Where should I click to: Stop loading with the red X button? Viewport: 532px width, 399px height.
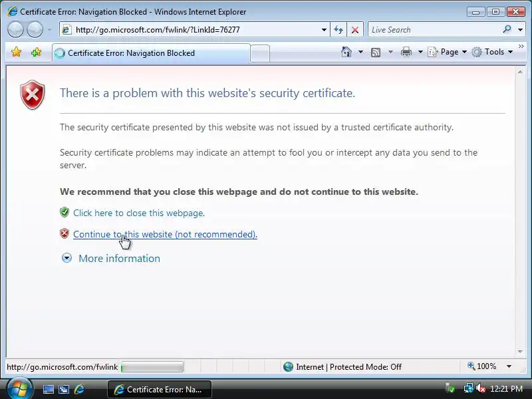(355, 30)
